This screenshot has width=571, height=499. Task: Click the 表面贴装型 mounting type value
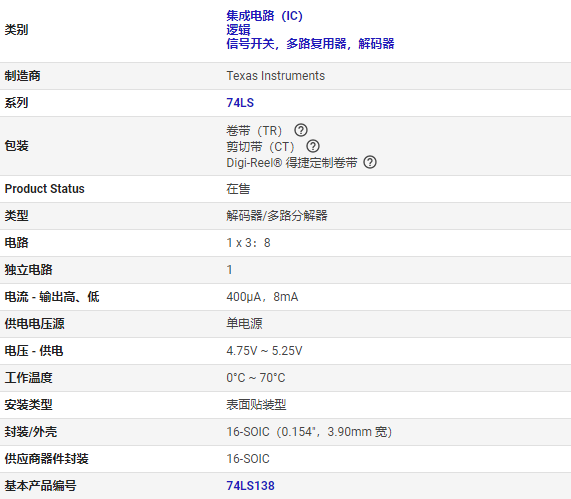tap(256, 405)
